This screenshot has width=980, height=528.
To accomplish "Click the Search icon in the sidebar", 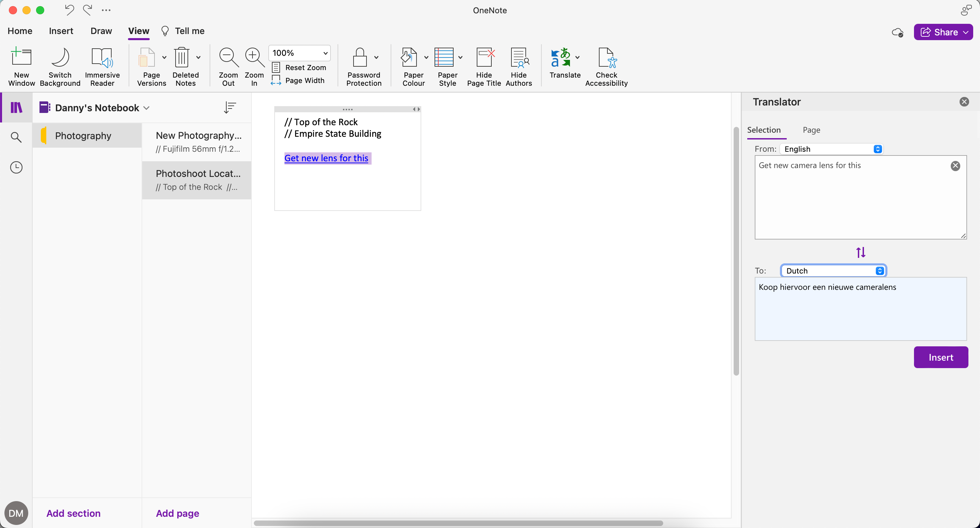I will pos(16,137).
